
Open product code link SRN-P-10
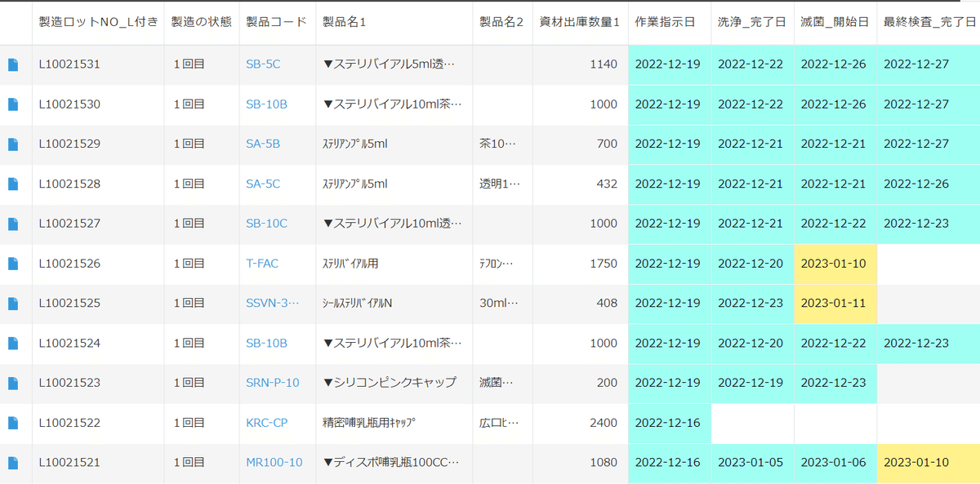click(273, 382)
